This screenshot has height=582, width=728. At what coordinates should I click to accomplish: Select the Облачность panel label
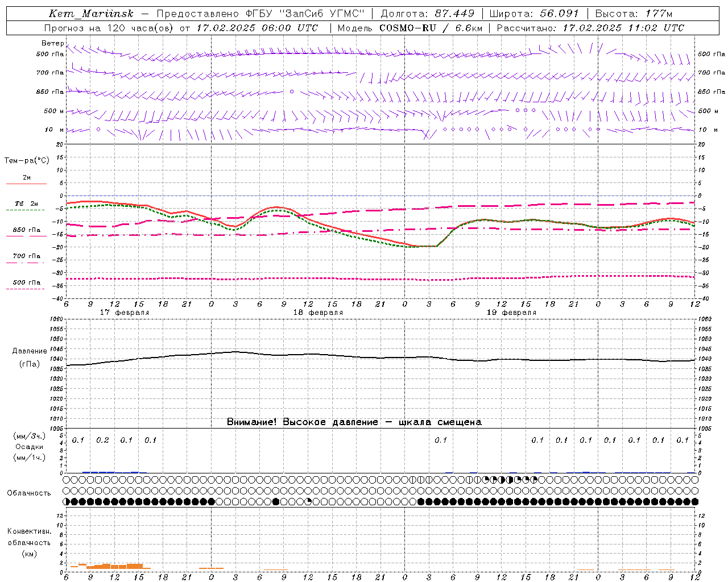(x=29, y=493)
